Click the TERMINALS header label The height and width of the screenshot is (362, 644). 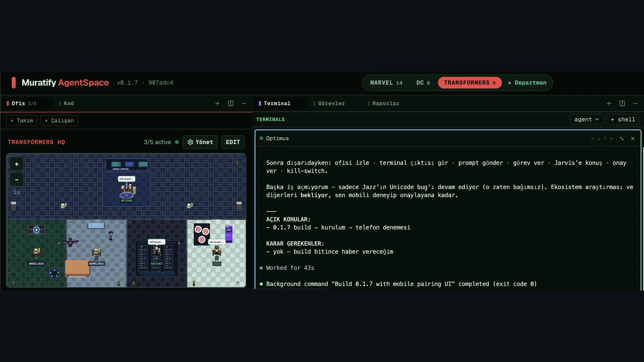pyautogui.click(x=270, y=119)
